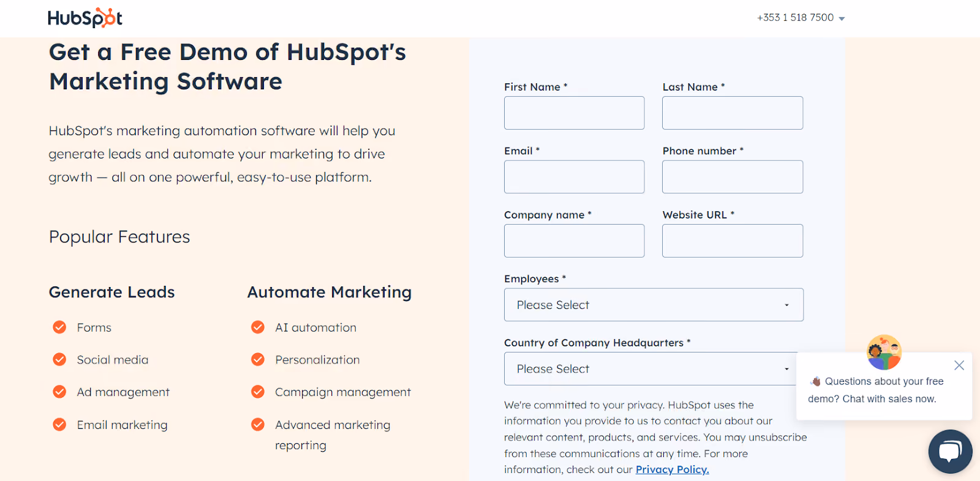Click the Advanced marketing reporting text
This screenshot has height=481, width=980.
pos(333,434)
